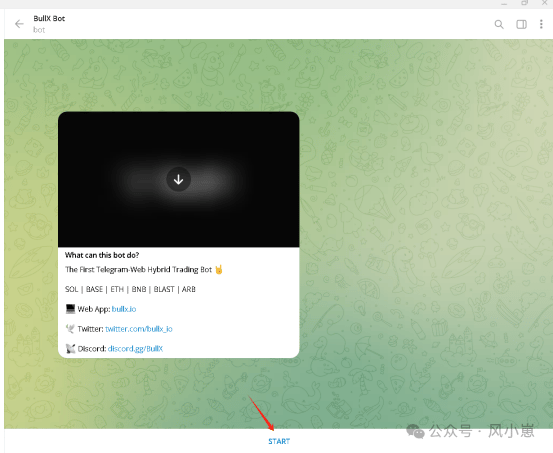Click the START button
The height and width of the screenshot is (453, 553).
(279, 441)
